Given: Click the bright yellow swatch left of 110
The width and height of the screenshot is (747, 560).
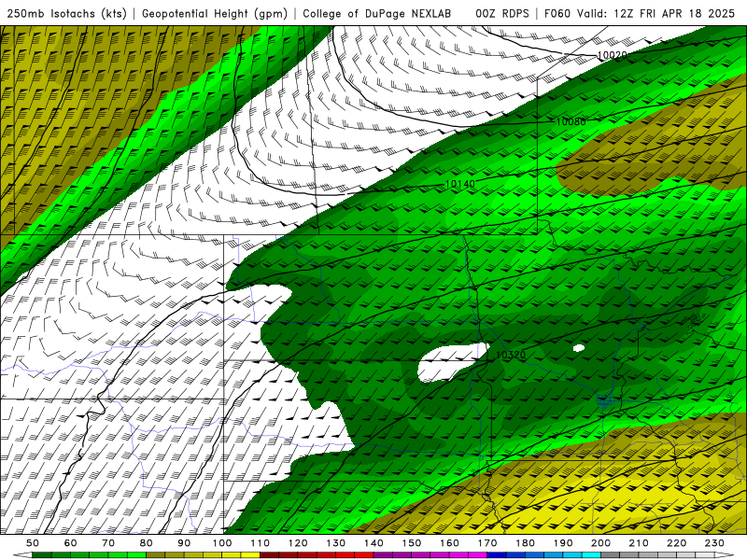Looking at the screenshot, I should coord(250,555).
